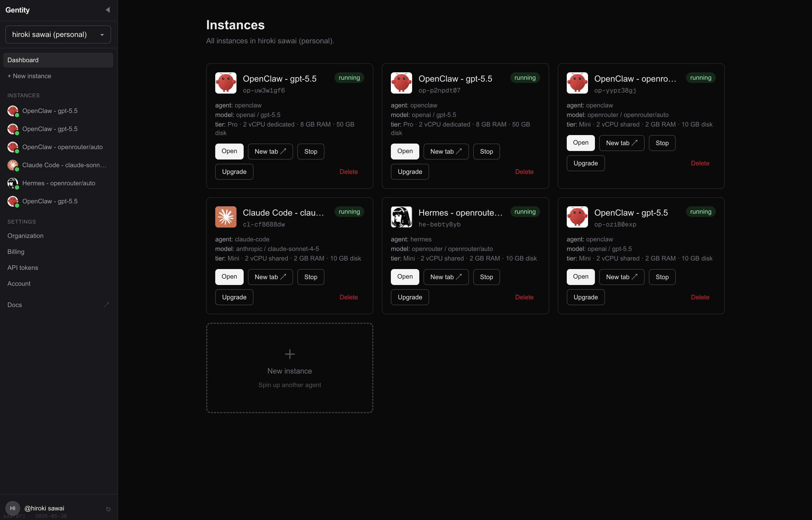Select the Claude Code sidebar instance
This screenshot has width=812, height=520.
click(58, 165)
